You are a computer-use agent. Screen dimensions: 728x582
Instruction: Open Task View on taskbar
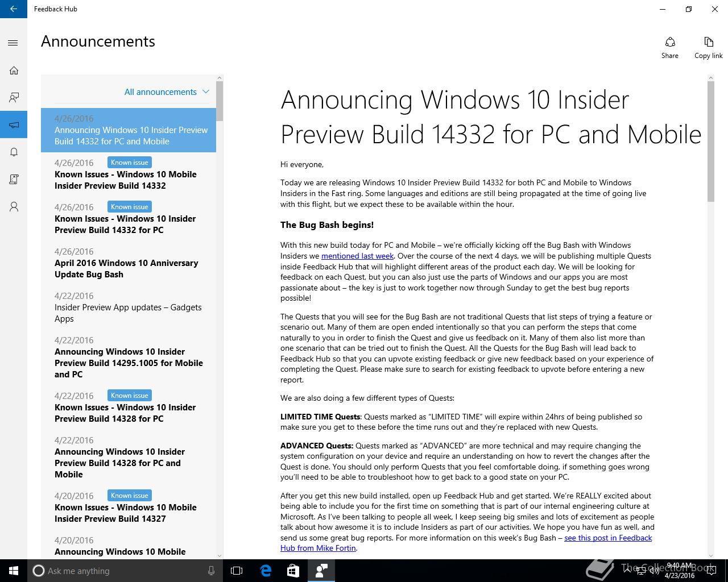(237, 571)
